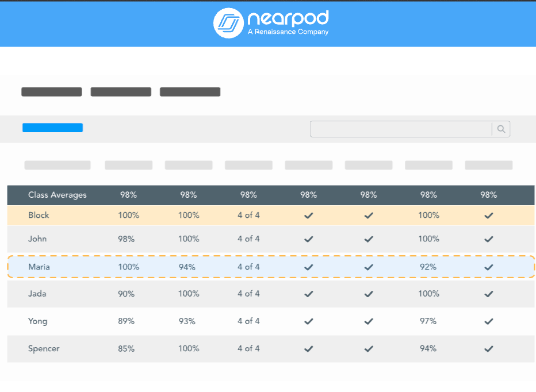Click the '4 of 4' cell in Maria row
Viewport: 536px width, 392px height.
[x=248, y=267]
